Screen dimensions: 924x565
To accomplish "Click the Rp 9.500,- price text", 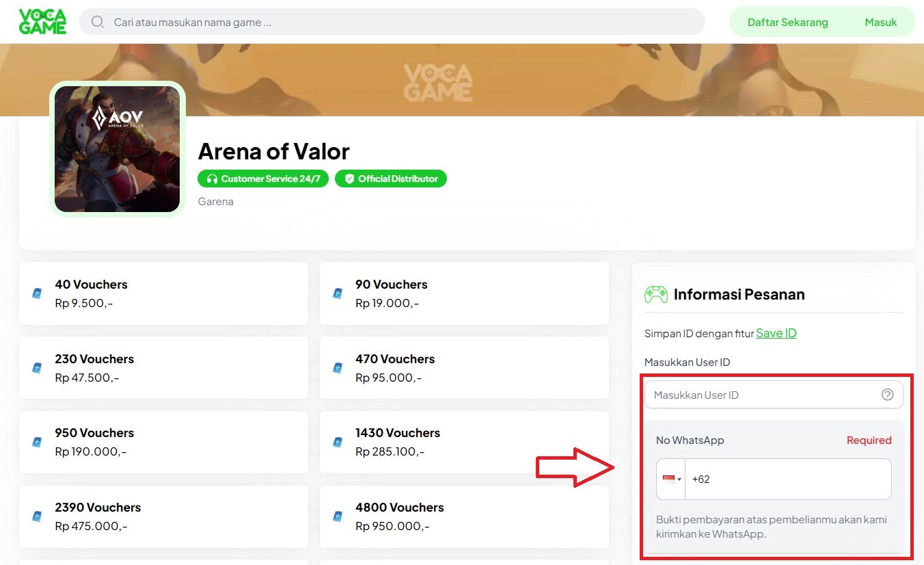I will 84,303.
